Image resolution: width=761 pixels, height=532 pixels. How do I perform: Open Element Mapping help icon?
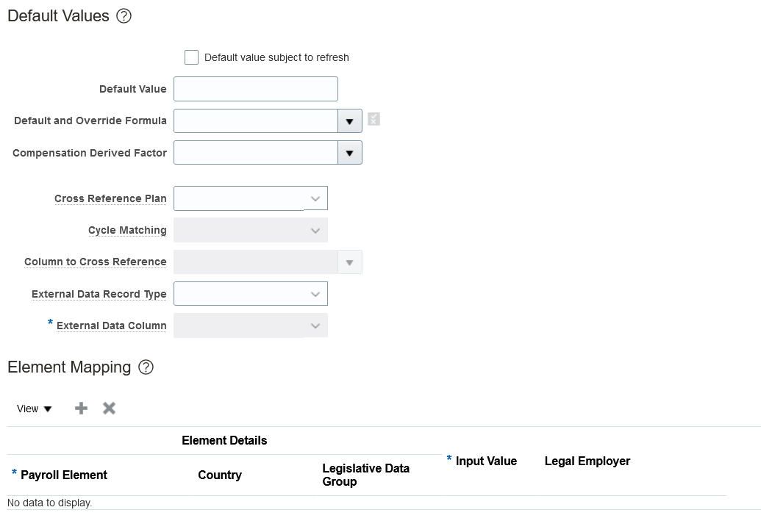[x=146, y=367]
